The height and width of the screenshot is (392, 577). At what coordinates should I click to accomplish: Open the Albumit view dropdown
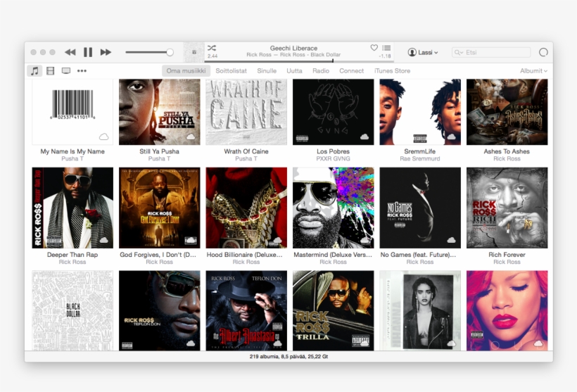[533, 70]
